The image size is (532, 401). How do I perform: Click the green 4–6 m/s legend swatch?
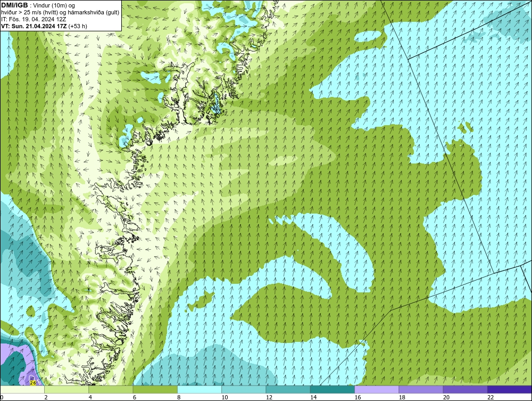[111, 389]
